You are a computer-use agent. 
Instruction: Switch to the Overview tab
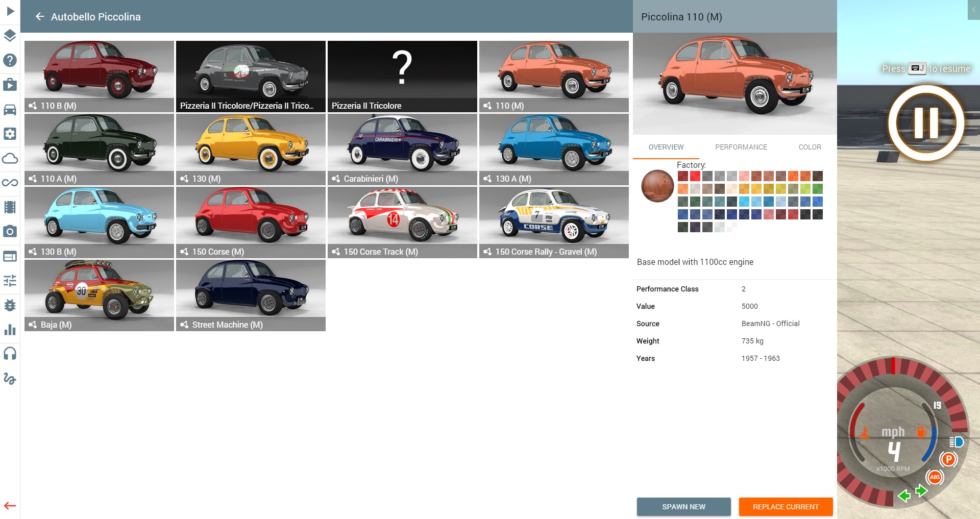coord(666,147)
